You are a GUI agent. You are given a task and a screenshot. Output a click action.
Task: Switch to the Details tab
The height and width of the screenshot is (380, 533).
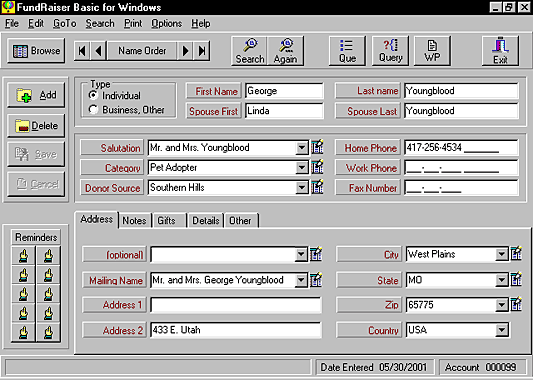point(206,221)
